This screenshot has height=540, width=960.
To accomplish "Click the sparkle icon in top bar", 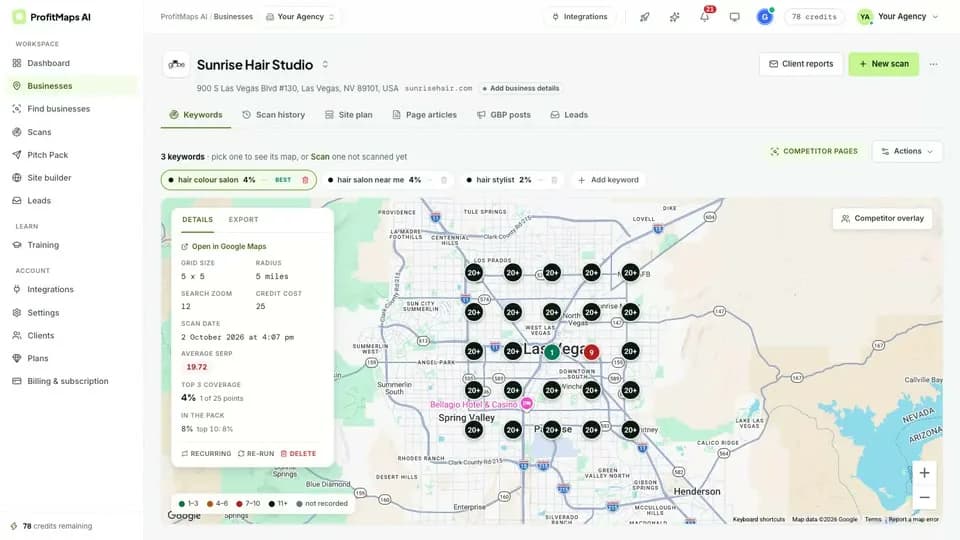I will point(675,17).
